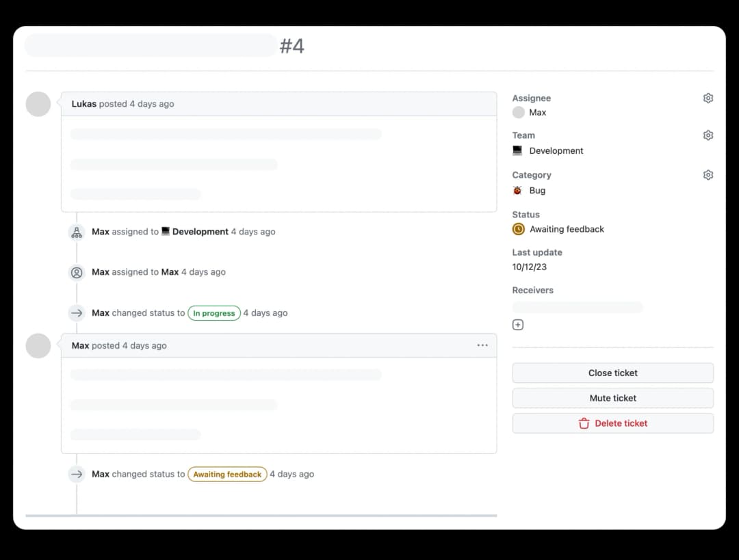Click the Receivers label
The width and height of the screenshot is (739, 560).
pos(532,290)
